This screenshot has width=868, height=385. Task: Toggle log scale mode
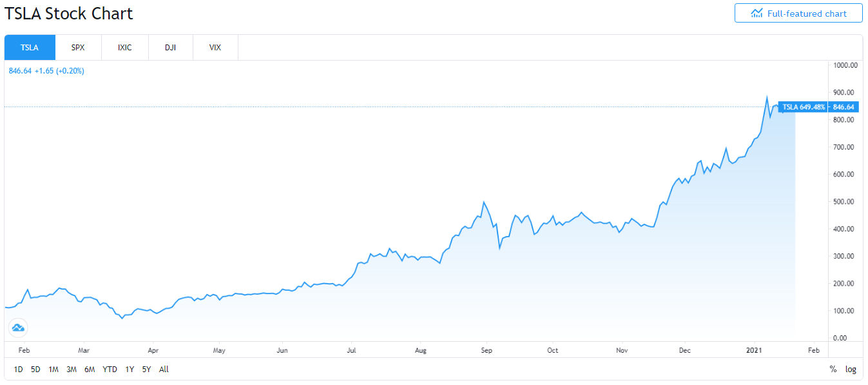[851, 370]
